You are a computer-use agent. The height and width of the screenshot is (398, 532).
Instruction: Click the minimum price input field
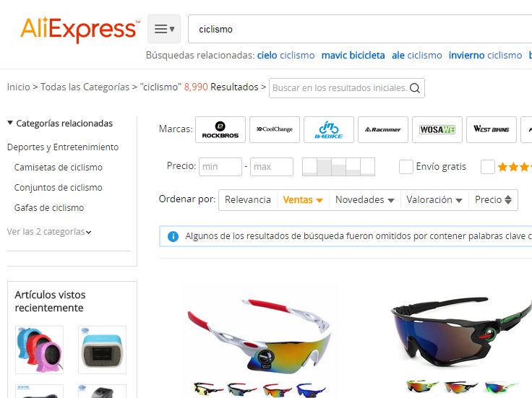pyautogui.click(x=220, y=167)
